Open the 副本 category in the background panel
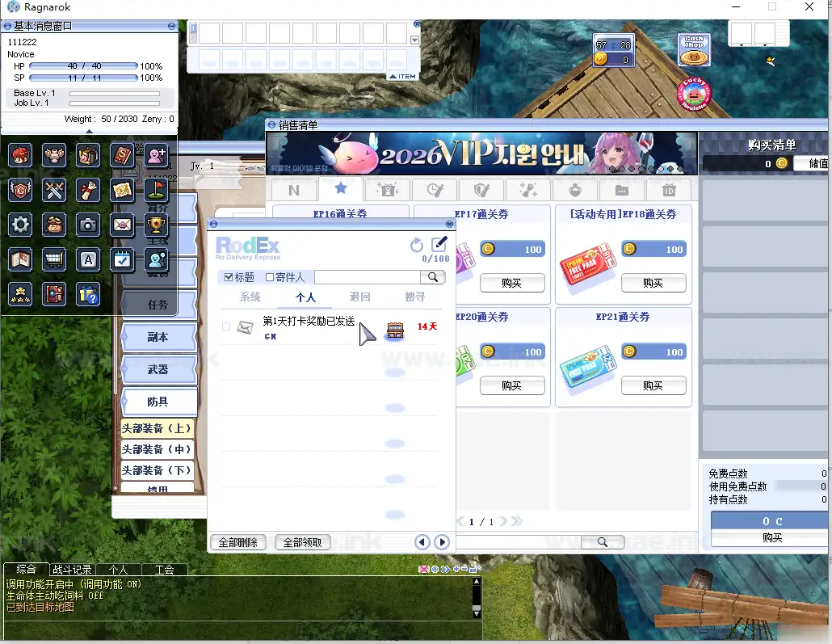Screen dimensions: 832x644 (158, 337)
